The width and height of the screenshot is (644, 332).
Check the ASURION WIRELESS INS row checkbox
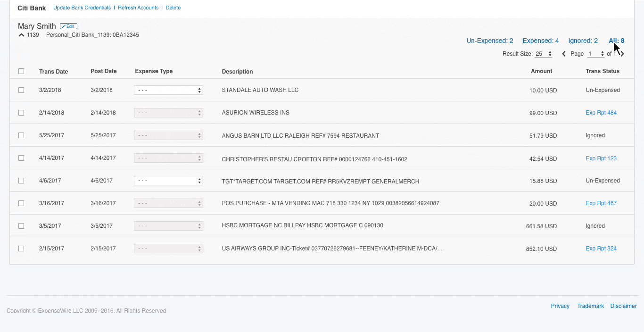[21, 113]
